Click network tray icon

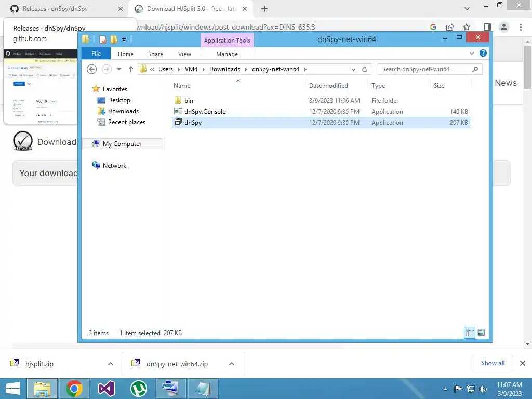coord(471,389)
